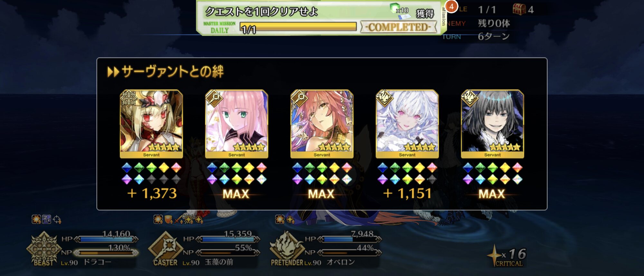The image size is (644, 276).
Task: Tap the orange mission notification badge
Action: coord(451,6)
